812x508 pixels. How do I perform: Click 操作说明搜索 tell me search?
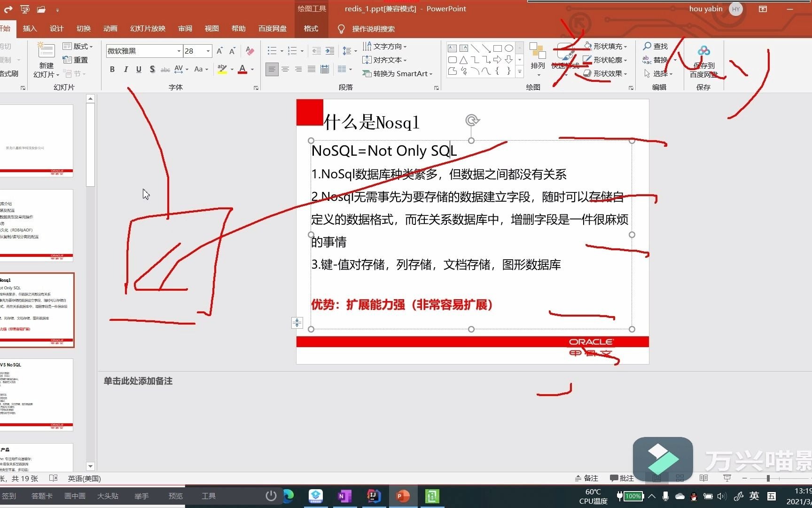coord(374,29)
